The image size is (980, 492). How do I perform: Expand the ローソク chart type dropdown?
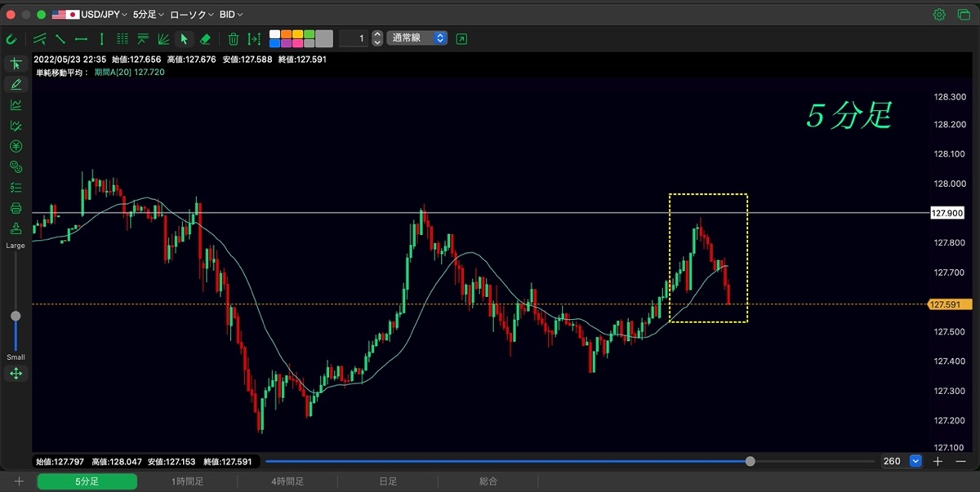(192, 15)
